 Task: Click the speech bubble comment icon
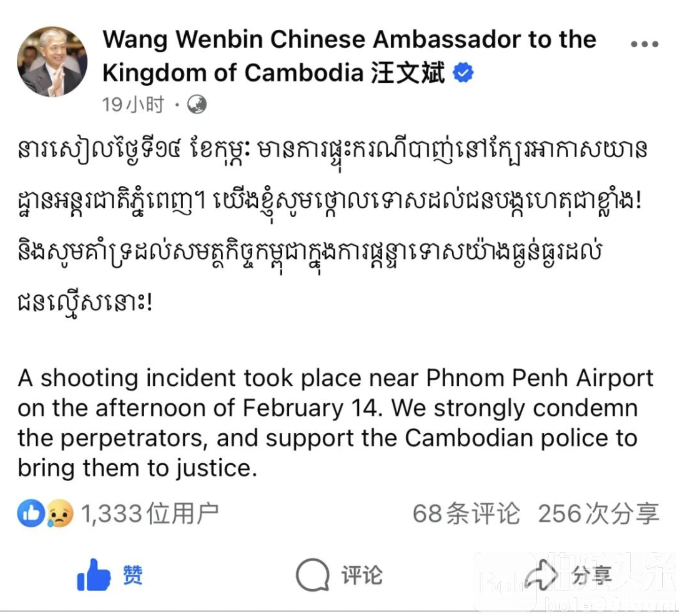313,575
